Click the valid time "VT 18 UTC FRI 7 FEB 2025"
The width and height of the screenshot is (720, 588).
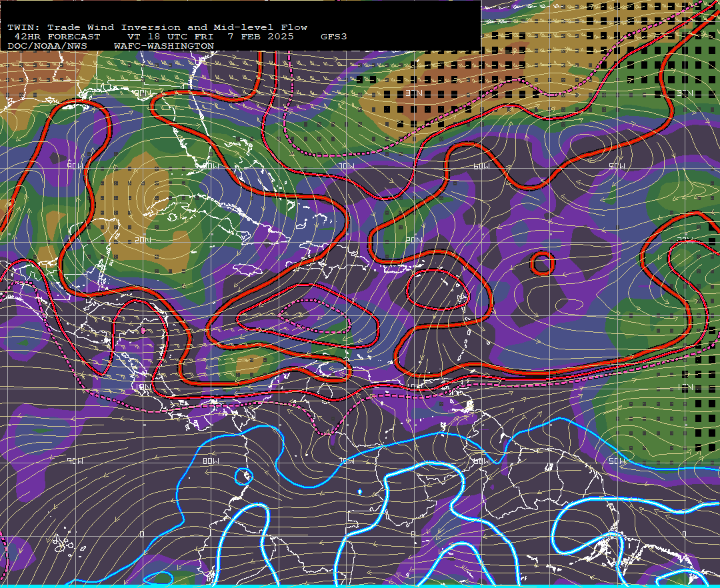pos(210,37)
